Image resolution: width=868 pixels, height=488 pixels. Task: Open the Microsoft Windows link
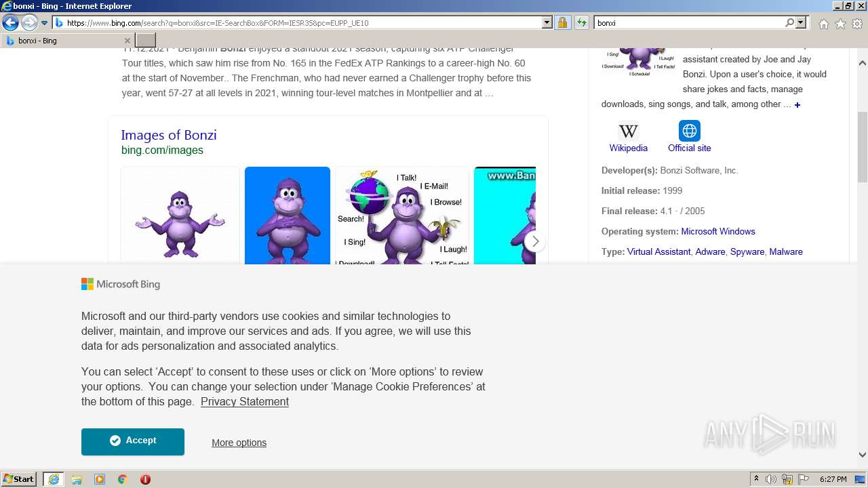(718, 231)
